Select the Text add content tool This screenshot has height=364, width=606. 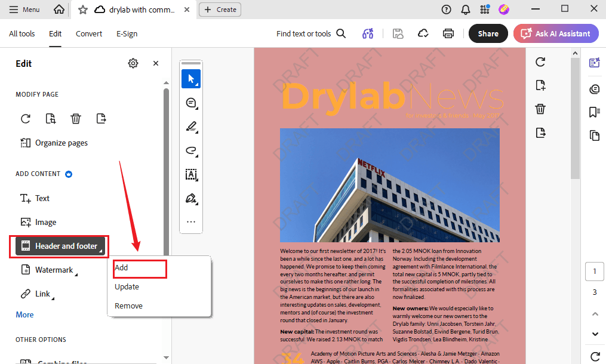click(35, 198)
